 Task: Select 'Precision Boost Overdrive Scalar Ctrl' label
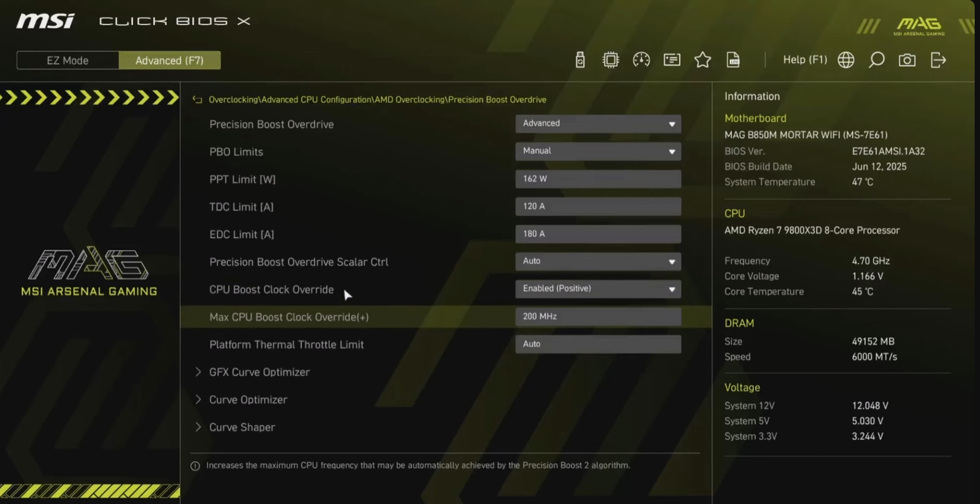click(x=299, y=262)
